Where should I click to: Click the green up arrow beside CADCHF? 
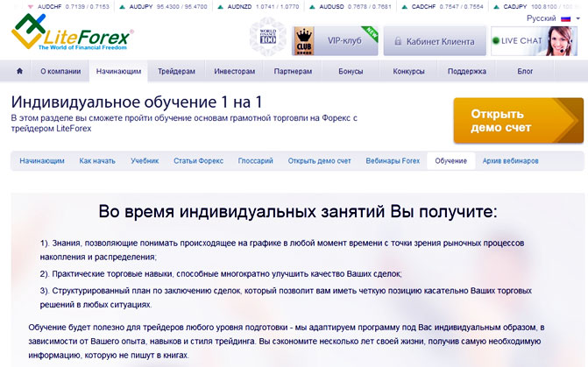[x=404, y=7]
